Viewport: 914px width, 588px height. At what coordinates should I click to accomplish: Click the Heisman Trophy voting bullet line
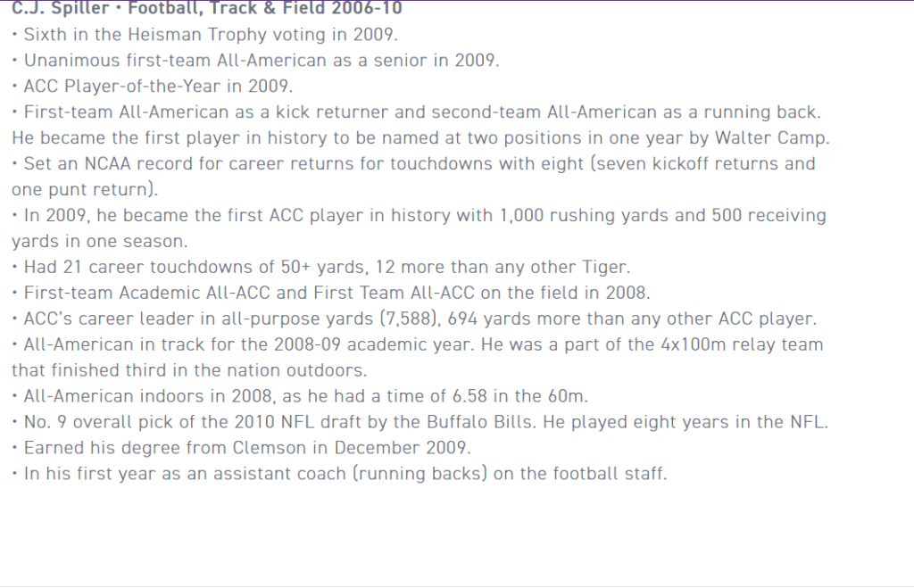(x=204, y=35)
